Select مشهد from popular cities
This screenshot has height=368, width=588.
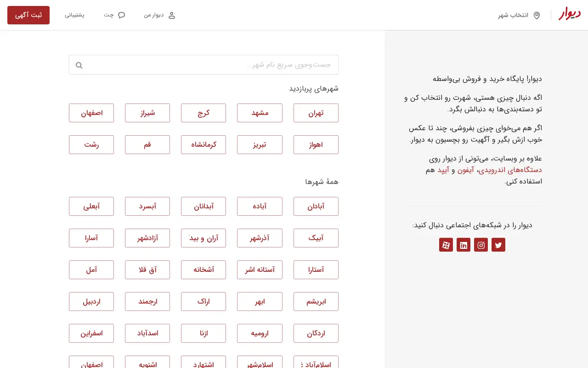pyautogui.click(x=260, y=113)
